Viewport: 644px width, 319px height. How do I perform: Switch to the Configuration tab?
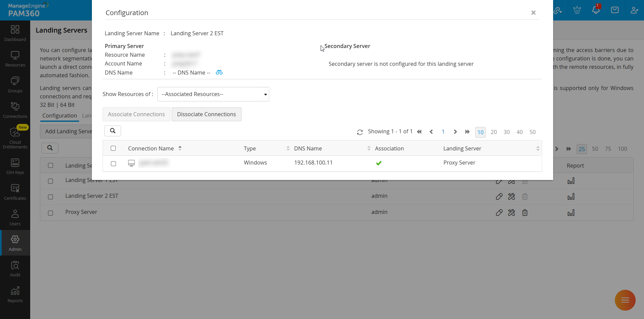(59, 116)
